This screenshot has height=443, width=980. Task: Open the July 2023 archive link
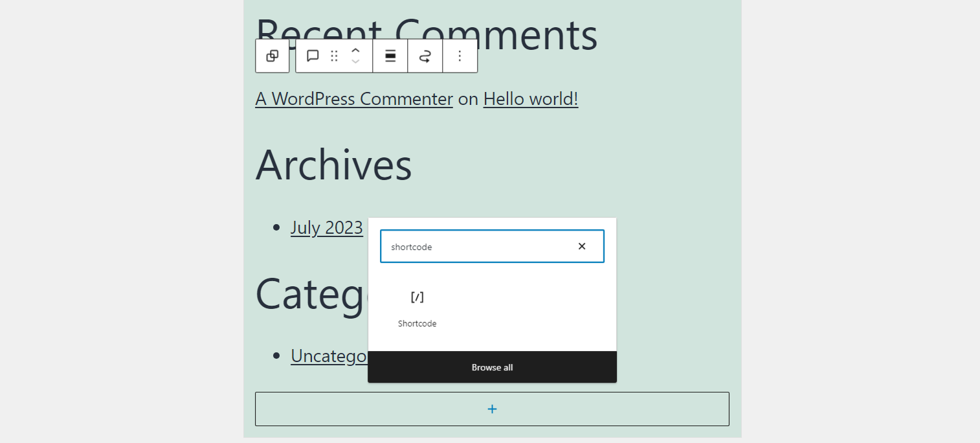click(327, 227)
